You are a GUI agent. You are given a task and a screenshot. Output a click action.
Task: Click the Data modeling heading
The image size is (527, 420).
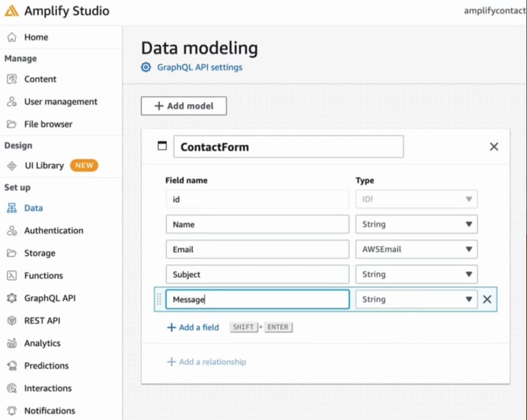click(x=200, y=48)
